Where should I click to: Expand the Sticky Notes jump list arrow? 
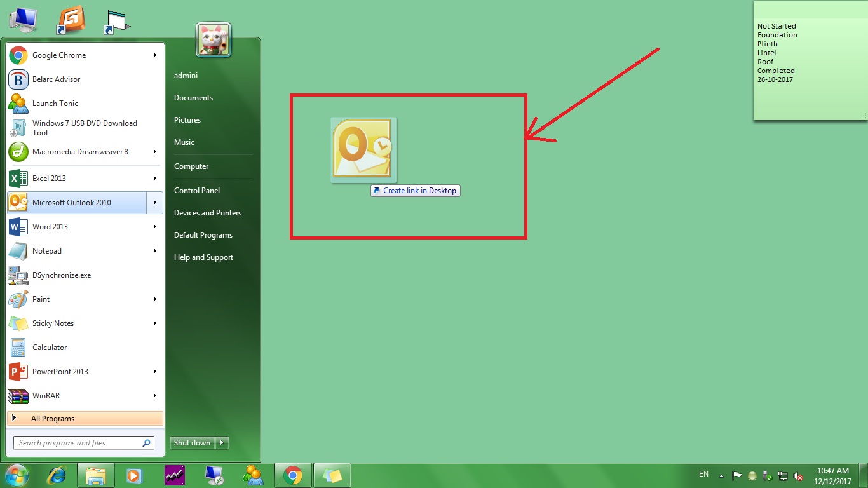pyautogui.click(x=155, y=323)
